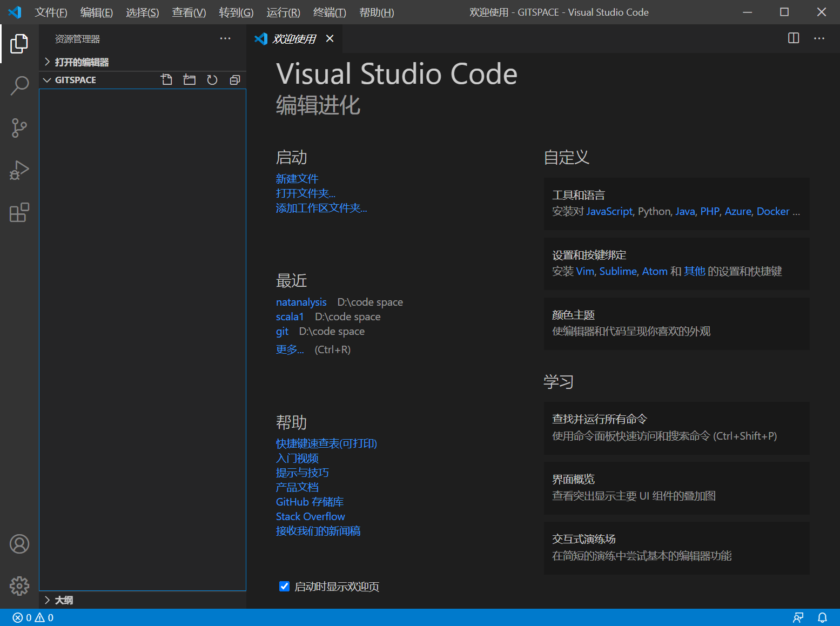Image resolution: width=840 pixels, height=626 pixels.
Task: Open the 入门视频 link
Action: tap(297, 458)
